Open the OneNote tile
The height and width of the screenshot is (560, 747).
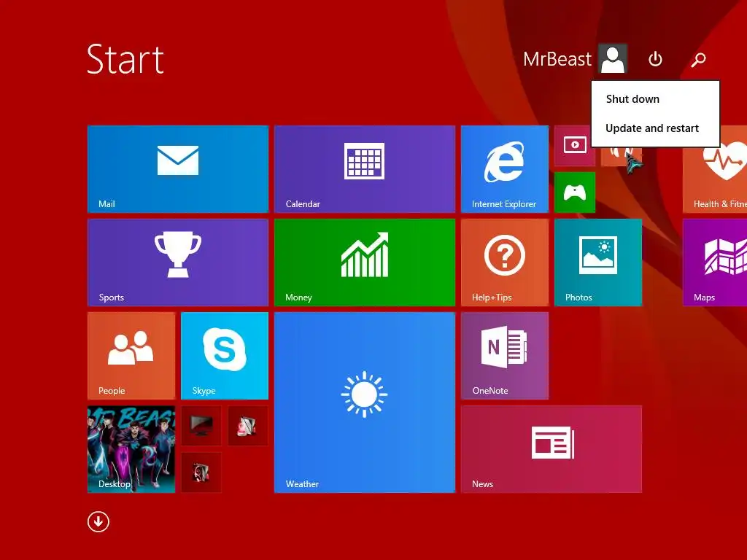click(505, 356)
